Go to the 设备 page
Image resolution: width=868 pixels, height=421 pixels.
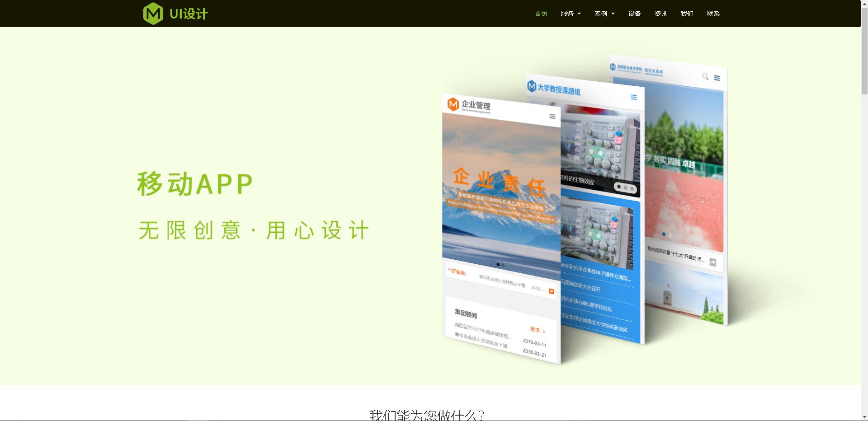634,14
